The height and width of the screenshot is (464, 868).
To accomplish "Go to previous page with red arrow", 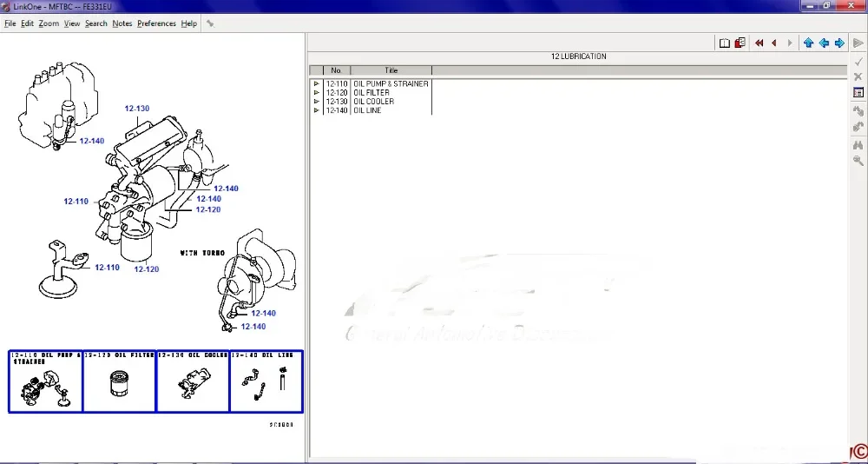I will (774, 43).
